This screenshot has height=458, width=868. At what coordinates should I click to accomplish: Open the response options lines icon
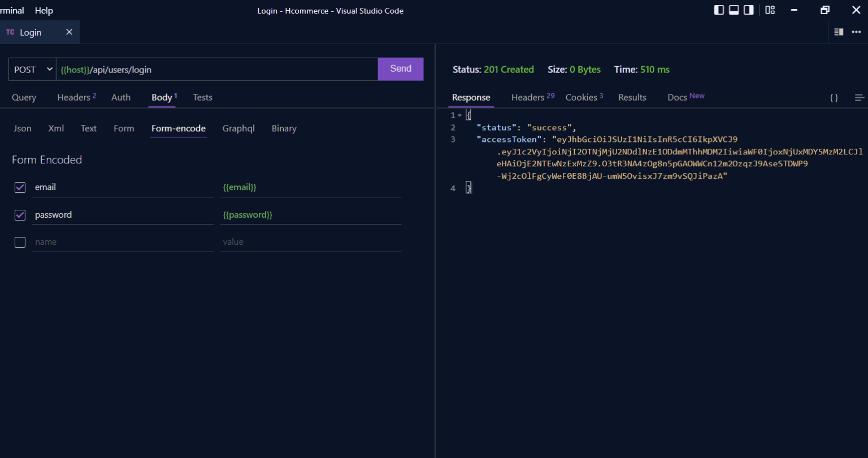coord(860,97)
